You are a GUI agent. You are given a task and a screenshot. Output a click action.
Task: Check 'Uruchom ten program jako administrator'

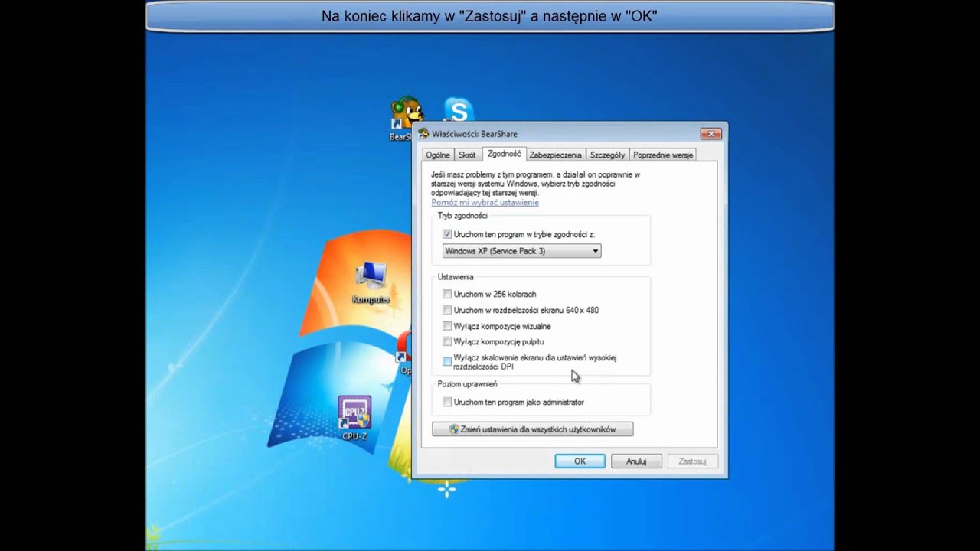tap(447, 402)
